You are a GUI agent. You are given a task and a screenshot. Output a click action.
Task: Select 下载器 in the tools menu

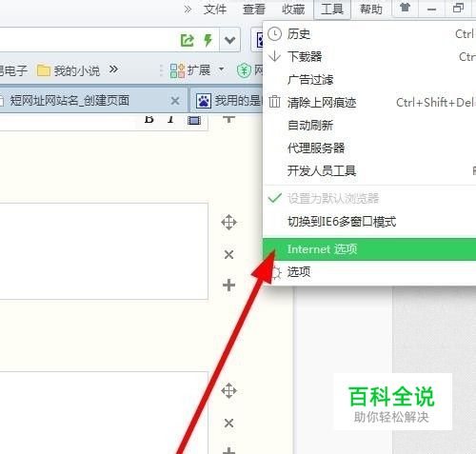369,57
